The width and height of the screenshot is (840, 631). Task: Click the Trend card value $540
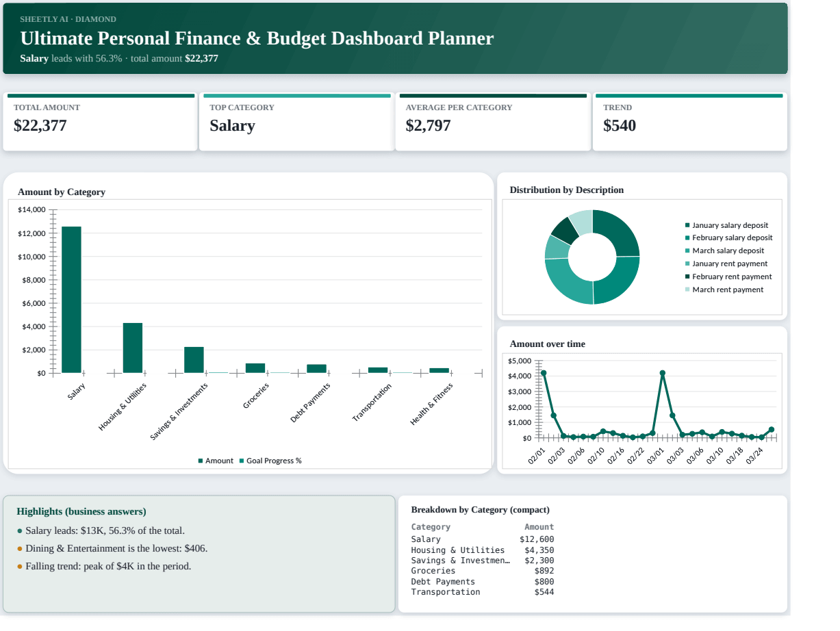pos(620,126)
